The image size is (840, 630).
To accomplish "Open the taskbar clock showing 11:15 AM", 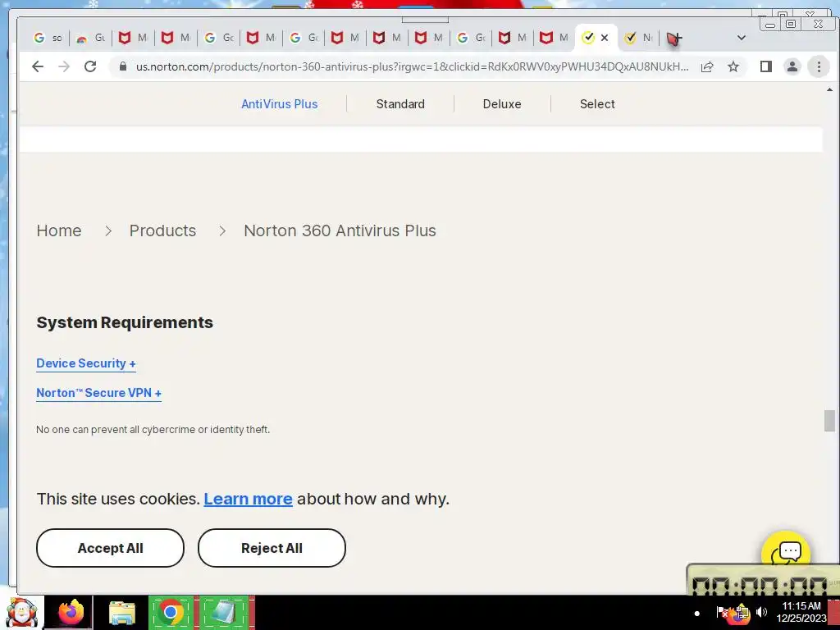I will [801, 612].
